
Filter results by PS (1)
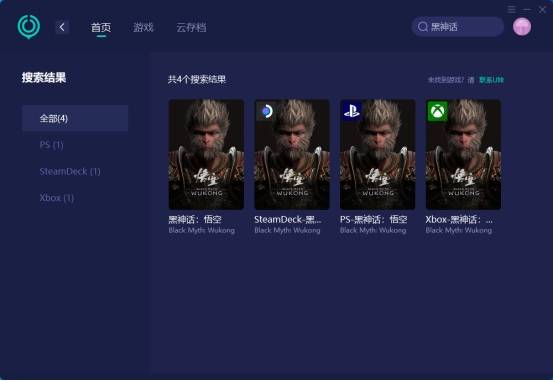click(51, 145)
